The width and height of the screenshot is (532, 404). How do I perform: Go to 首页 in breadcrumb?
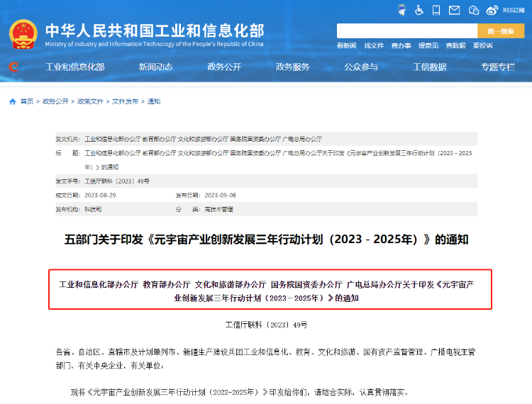27,101
